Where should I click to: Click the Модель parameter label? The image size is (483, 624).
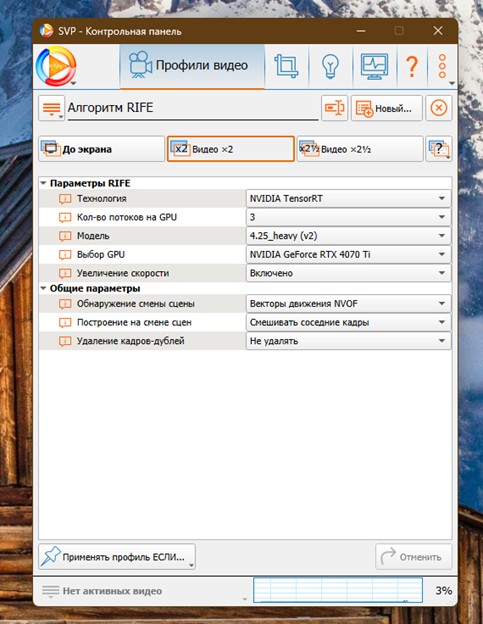point(93,236)
